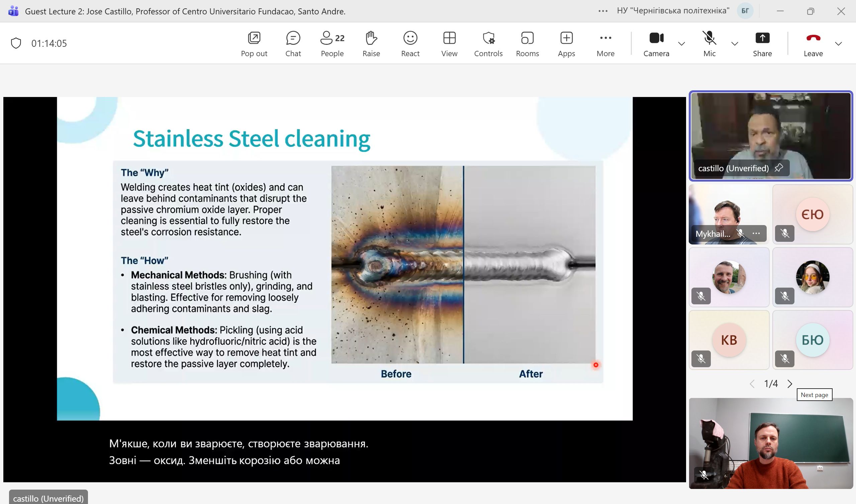Expand the Camera options dropdown arrow
The width and height of the screenshot is (856, 504).
tap(681, 44)
